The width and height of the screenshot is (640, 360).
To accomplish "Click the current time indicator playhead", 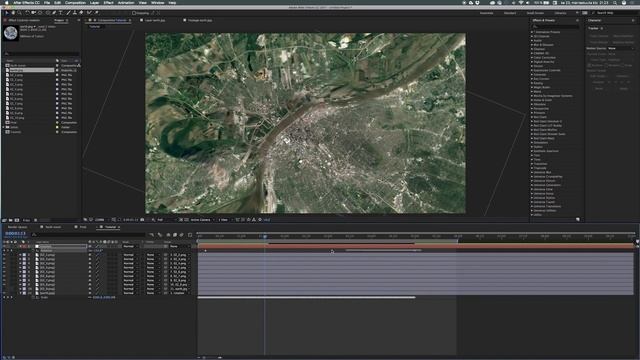I will point(264,236).
